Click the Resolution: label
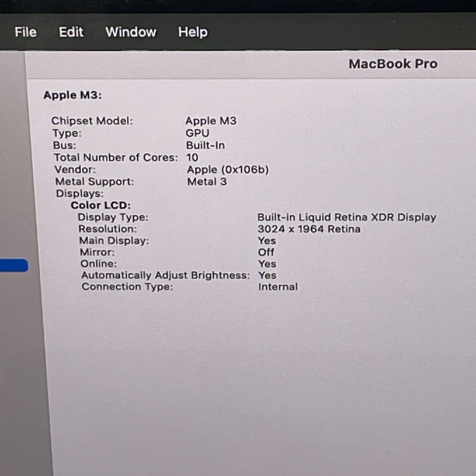This screenshot has width=476, height=476. (x=108, y=229)
